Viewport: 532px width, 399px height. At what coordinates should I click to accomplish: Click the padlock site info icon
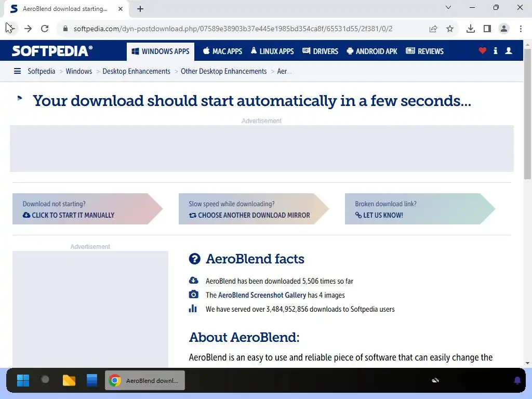(65, 29)
